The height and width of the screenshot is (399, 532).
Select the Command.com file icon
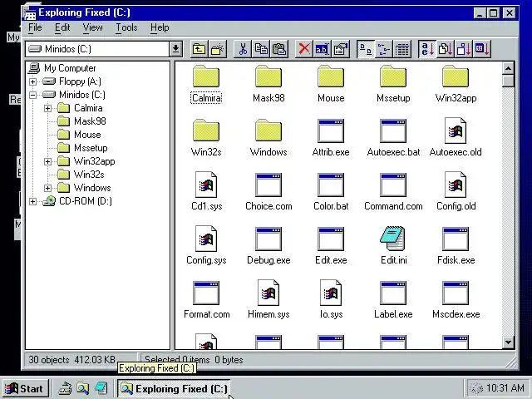coord(393,185)
